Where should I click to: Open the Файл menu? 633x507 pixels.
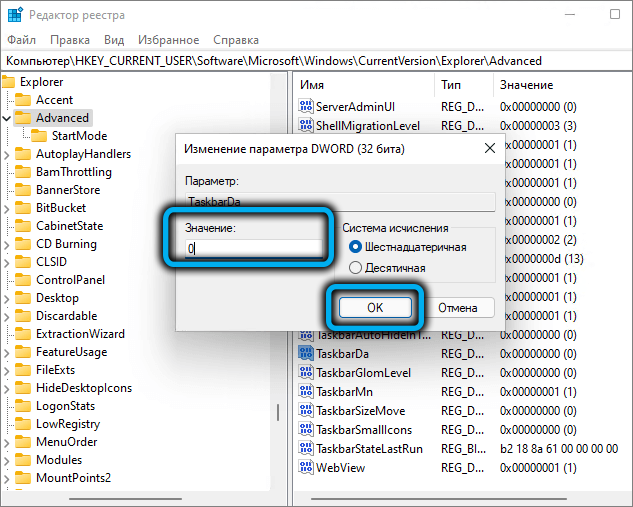click(22, 40)
